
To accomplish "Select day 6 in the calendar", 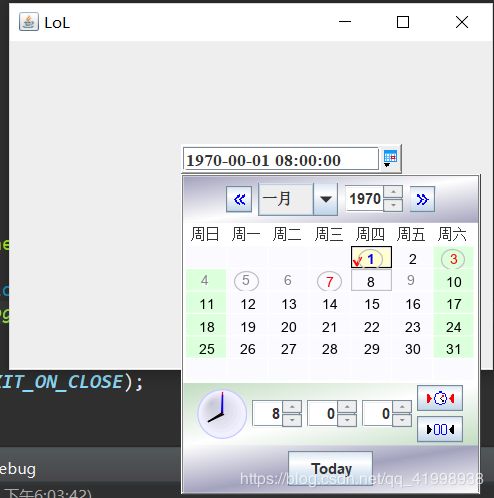I will click(288, 281).
